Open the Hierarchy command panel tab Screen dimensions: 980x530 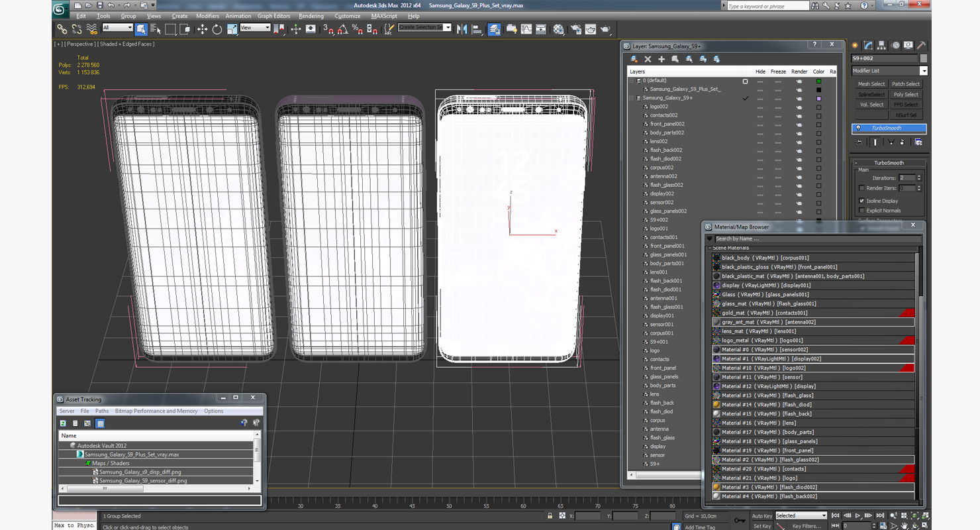click(x=881, y=46)
